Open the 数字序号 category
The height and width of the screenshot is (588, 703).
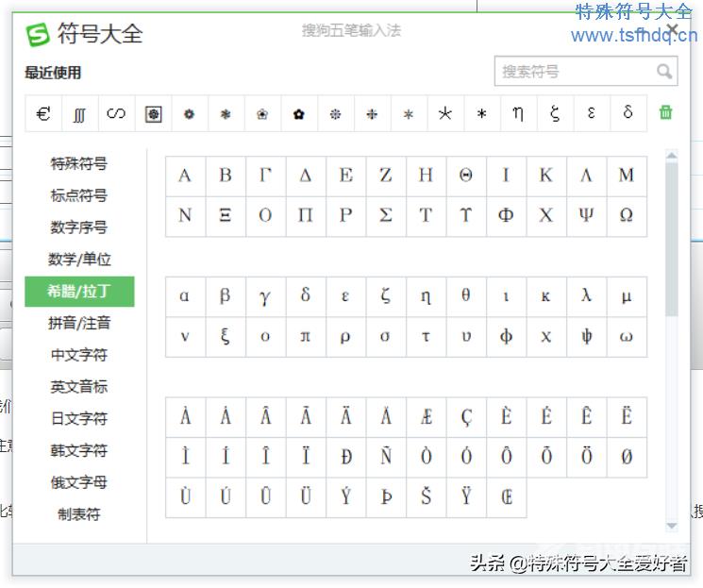click(79, 227)
